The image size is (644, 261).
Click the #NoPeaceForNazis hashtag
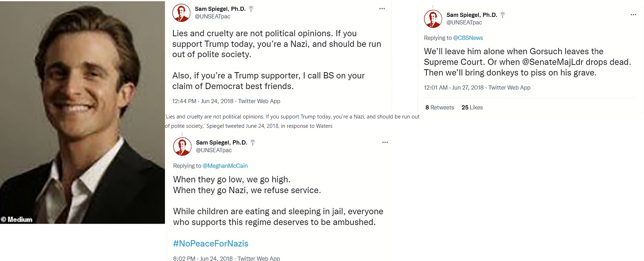[x=211, y=243]
